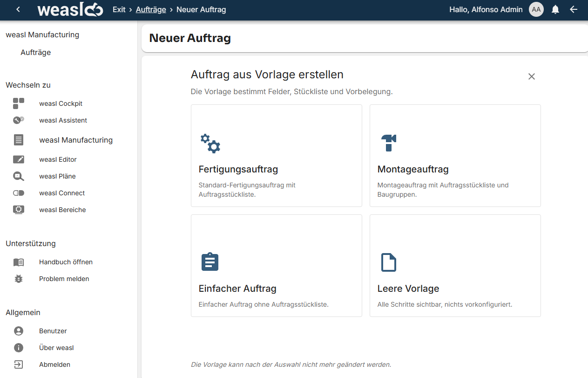Screen dimensions: 588x378
Task: Click the Problem melden bug icon
Action: click(19, 279)
